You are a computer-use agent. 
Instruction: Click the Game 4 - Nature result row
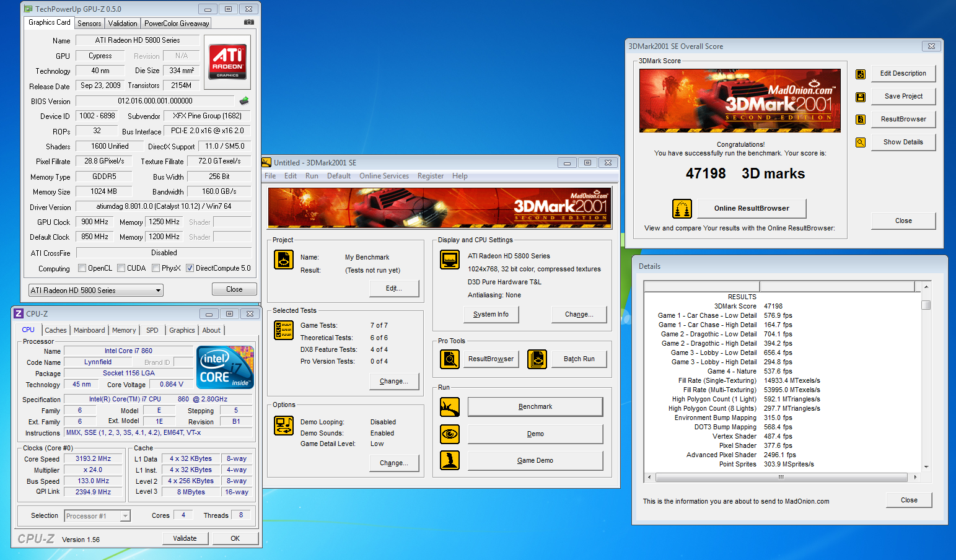[x=750, y=372]
